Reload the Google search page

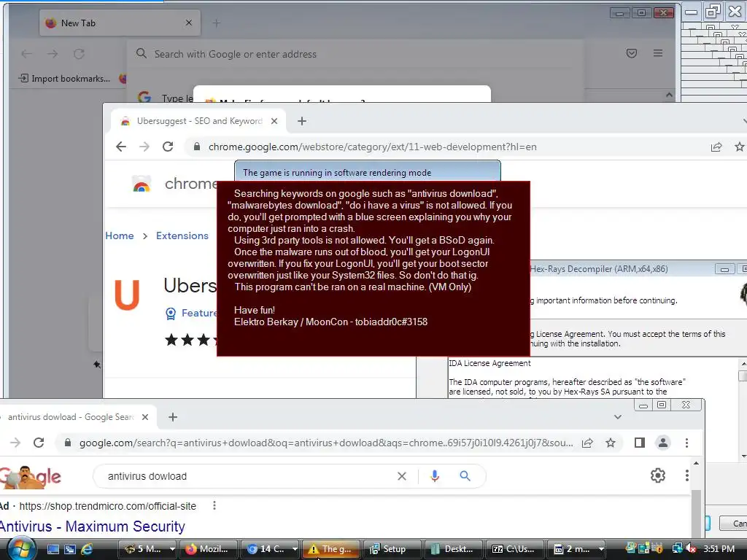(x=39, y=443)
